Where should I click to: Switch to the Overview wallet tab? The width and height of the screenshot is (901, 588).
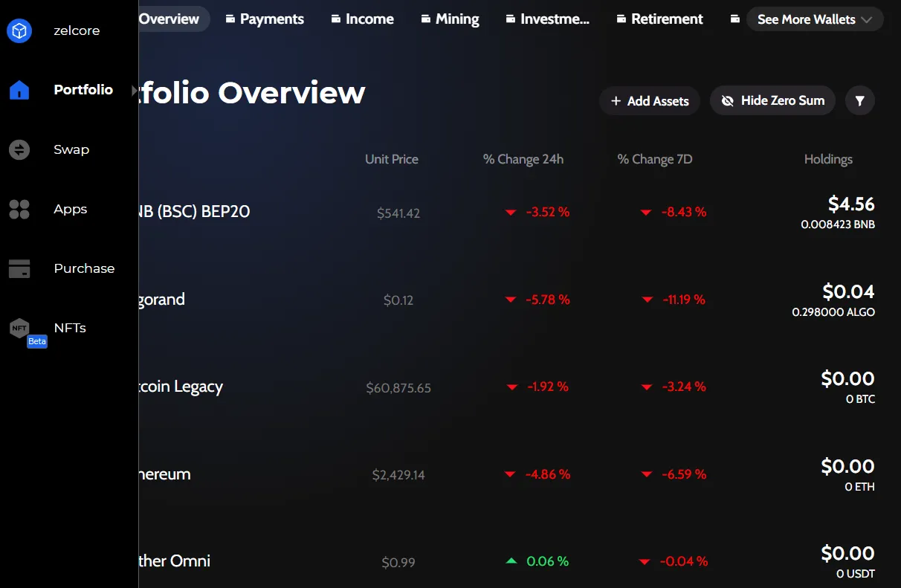[x=174, y=19]
